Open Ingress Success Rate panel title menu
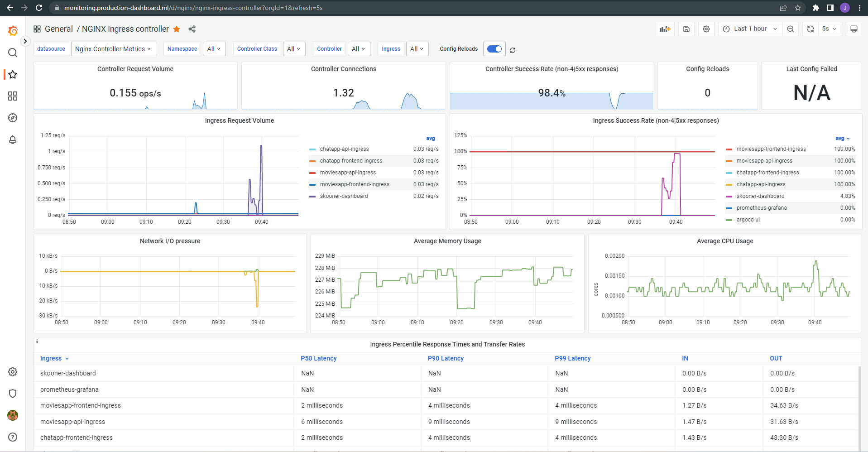Image resolution: width=868 pixels, height=452 pixels. pyautogui.click(x=656, y=120)
